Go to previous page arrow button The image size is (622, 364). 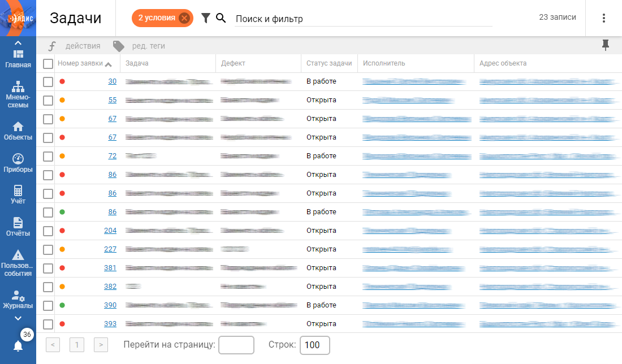pos(53,345)
